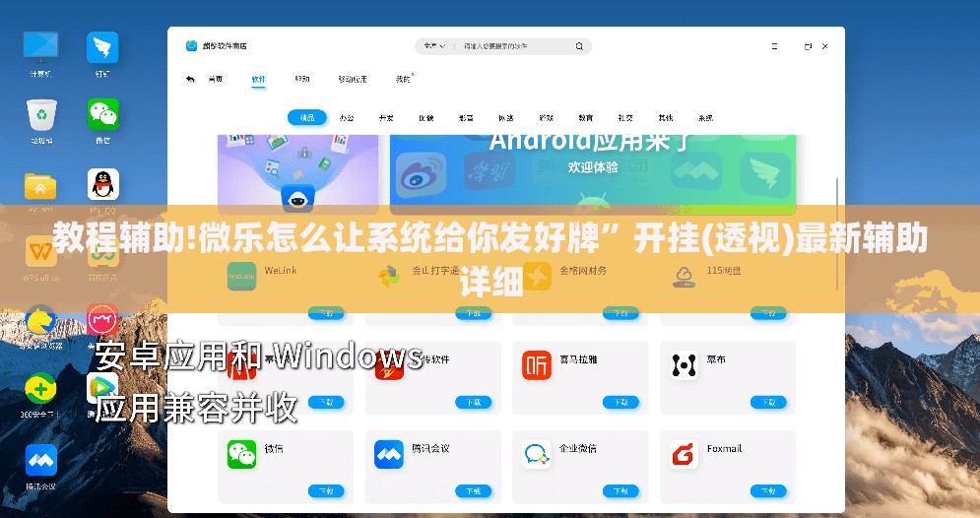
Task: Open 微信 app icon in store list
Action: tap(241, 454)
